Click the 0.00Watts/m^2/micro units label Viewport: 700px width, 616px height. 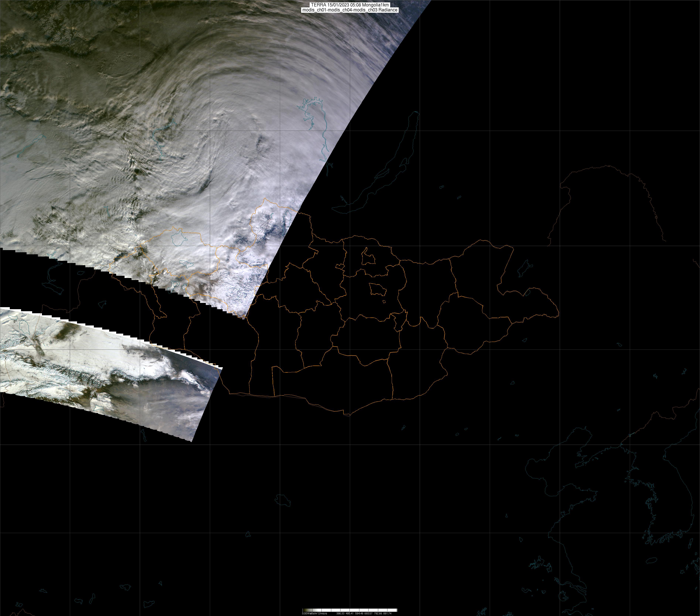[314, 613]
